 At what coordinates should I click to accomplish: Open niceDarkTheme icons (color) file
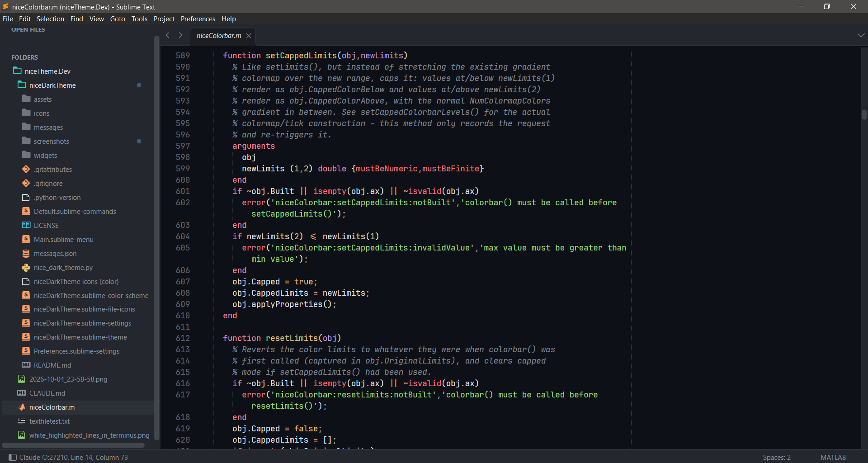(76, 281)
